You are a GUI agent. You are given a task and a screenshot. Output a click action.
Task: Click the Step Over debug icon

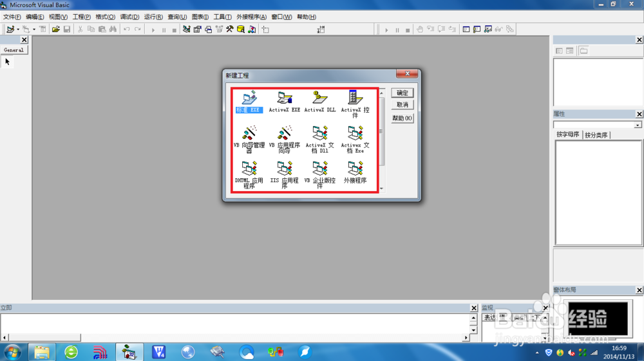[x=441, y=29]
